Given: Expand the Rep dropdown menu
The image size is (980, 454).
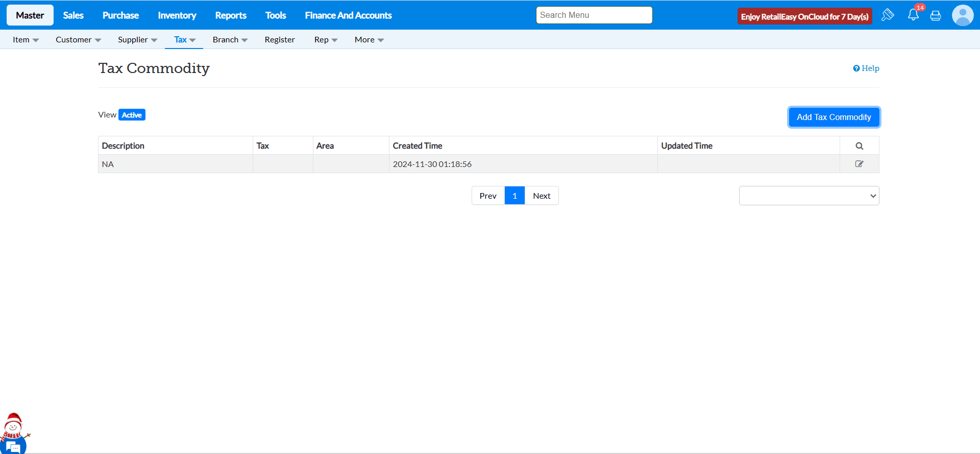Looking at the screenshot, I should 326,40.
